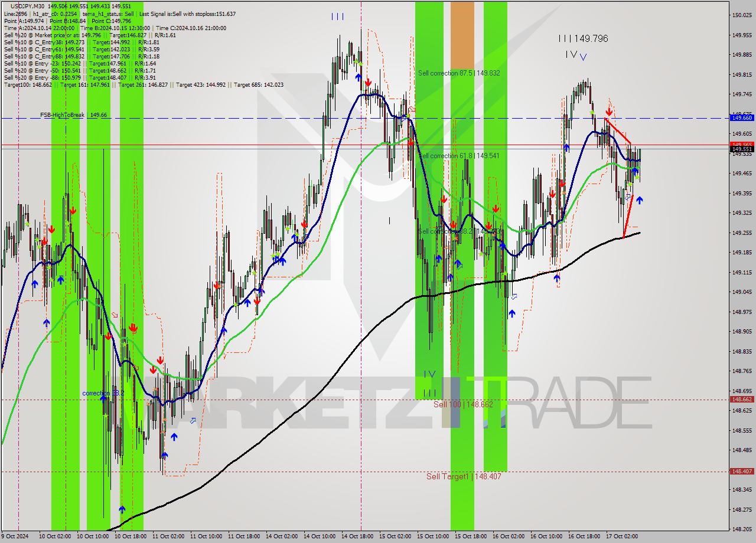This screenshot has height=543, width=756.
Task: Click the '15 Oct 02:00' time label
Action: [x=395, y=537]
